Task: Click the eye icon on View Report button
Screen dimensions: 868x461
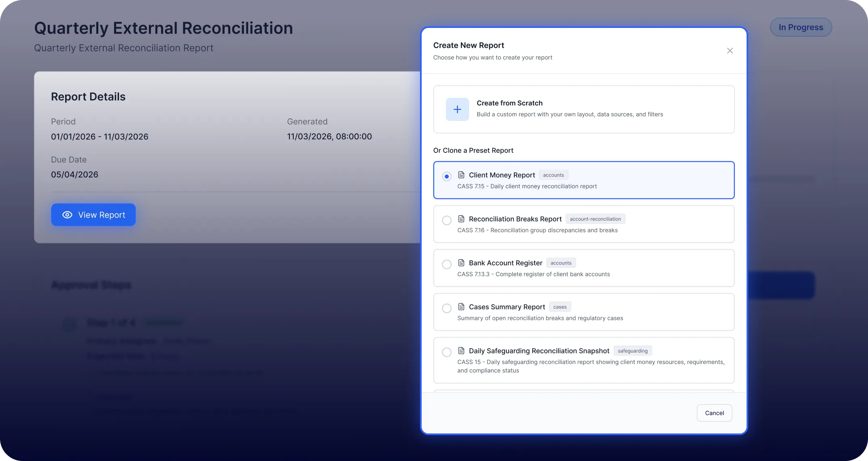Action: tap(67, 215)
